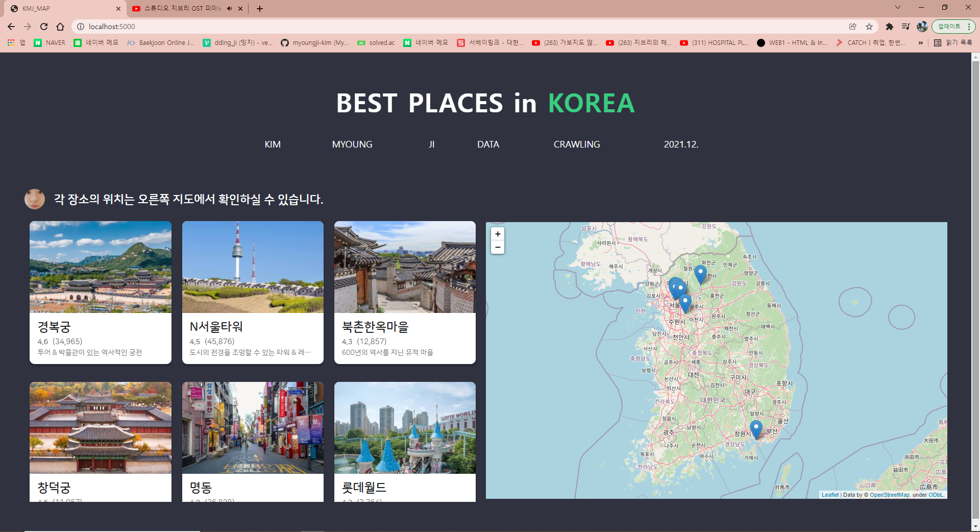The image size is (980, 532).
Task: Click the 업데이트 button
Action: tap(948, 27)
